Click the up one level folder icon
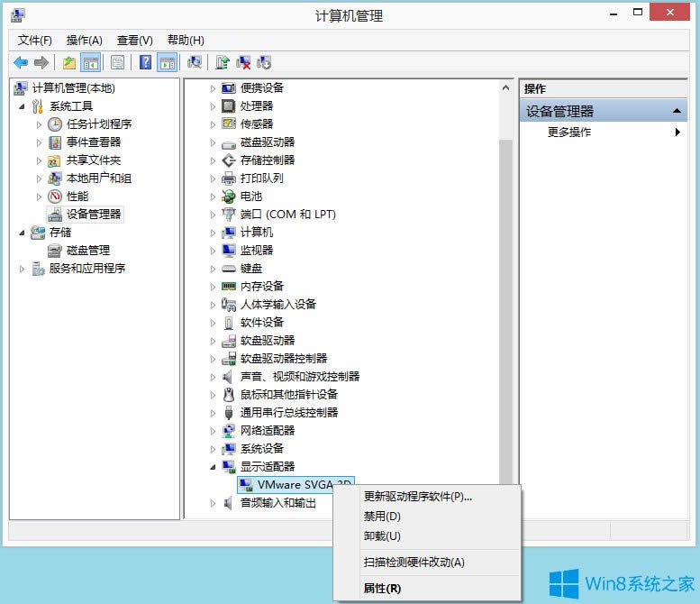700x604 pixels. (x=69, y=62)
